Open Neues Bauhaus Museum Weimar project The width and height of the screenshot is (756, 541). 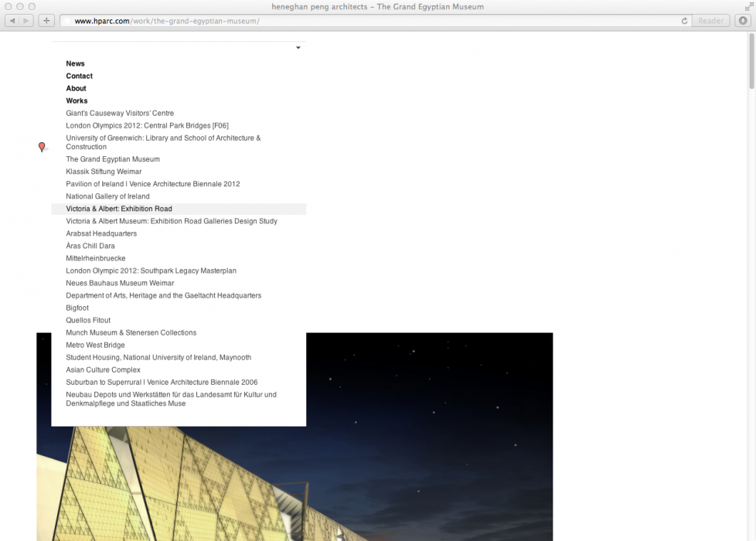pyautogui.click(x=120, y=283)
